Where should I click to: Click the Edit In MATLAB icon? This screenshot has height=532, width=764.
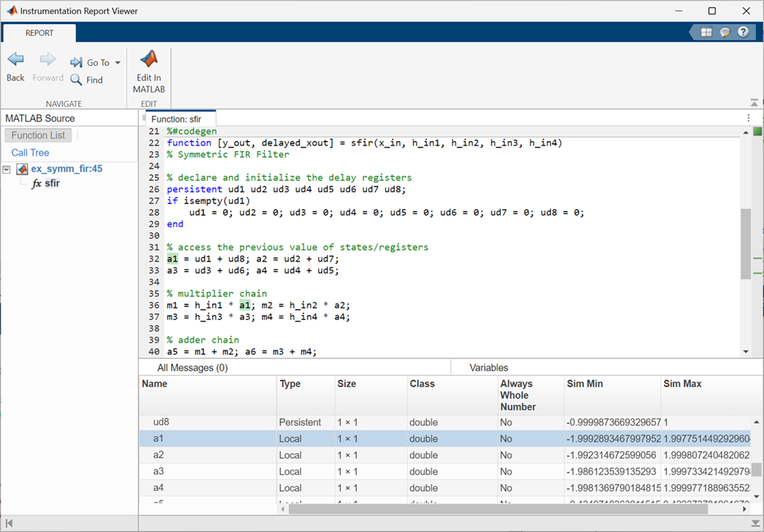[x=149, y=60]
